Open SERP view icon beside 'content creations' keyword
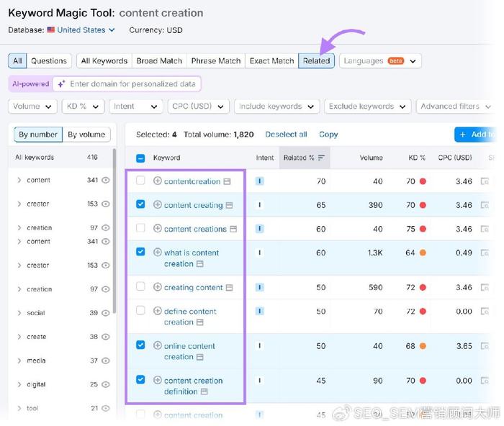 (233, 229)
